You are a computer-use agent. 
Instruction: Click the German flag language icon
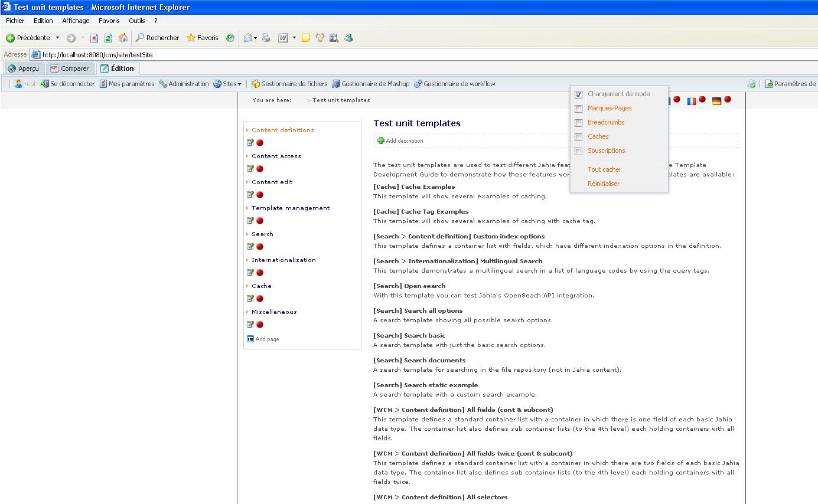716,101
